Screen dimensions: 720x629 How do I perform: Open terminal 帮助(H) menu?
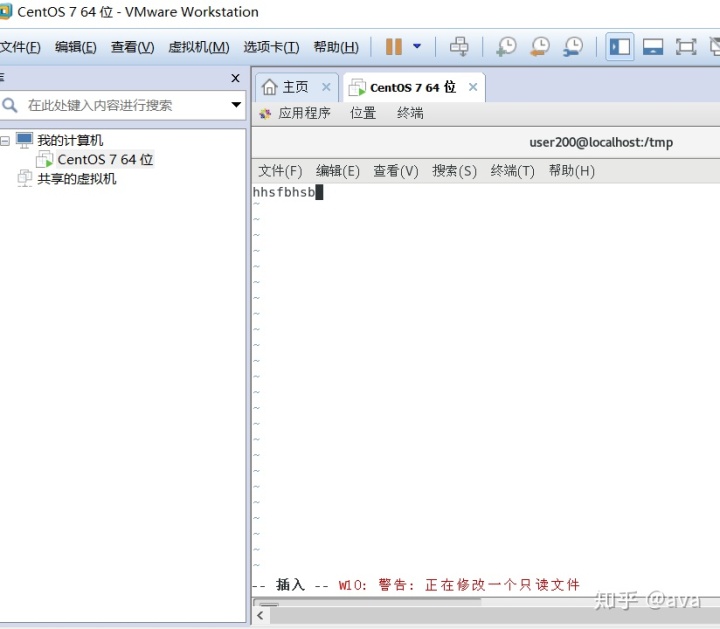tap(572, 171)
